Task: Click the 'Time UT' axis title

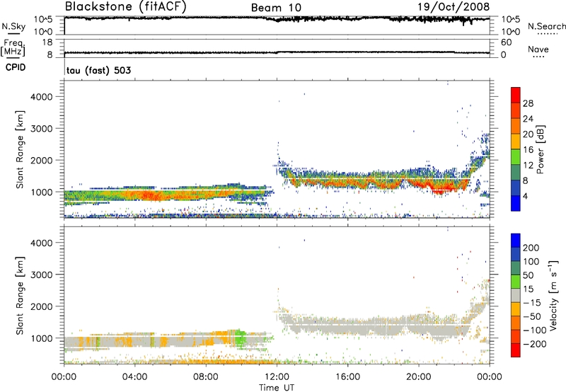Action: (x=277, y=388)
